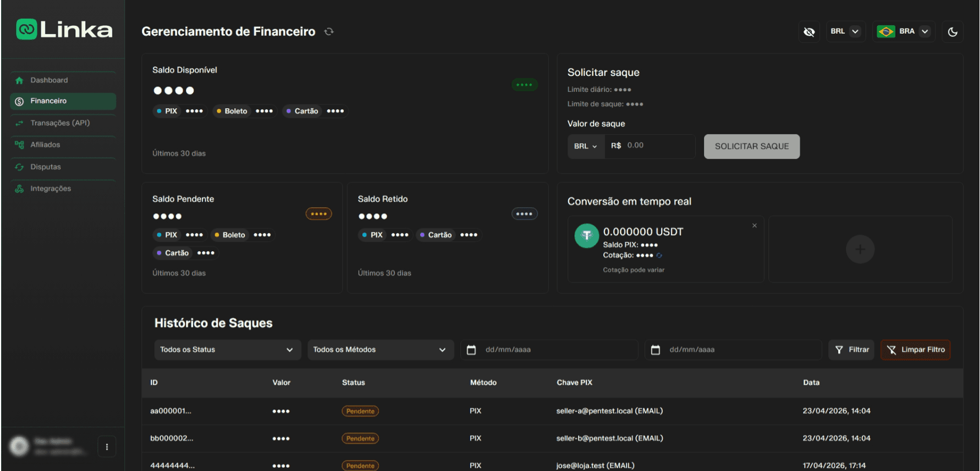Click Pendente badge in aa000001 row
980x471 pixels.
[360, 411]
